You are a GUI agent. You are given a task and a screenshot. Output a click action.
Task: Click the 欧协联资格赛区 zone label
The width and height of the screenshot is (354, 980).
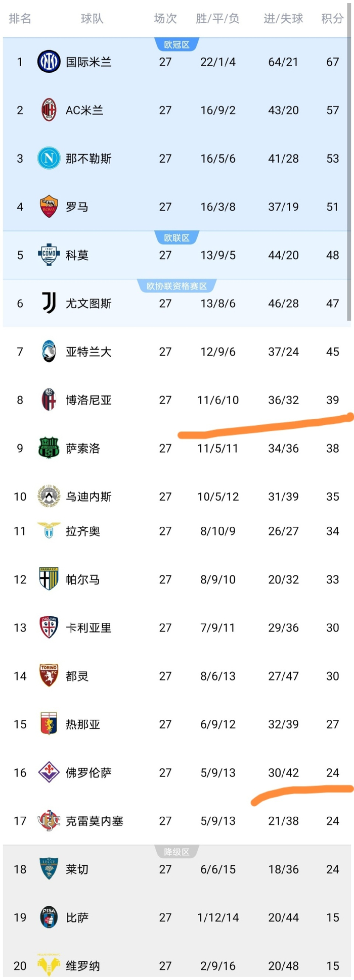[176, 286]
